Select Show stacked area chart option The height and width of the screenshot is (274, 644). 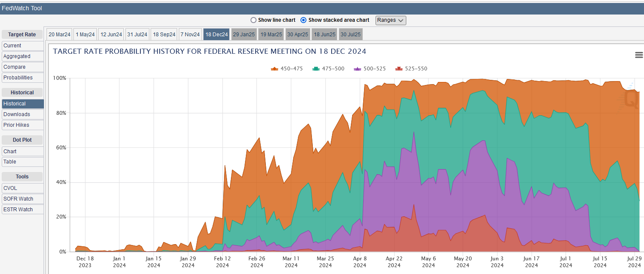[x=304, y=20]
